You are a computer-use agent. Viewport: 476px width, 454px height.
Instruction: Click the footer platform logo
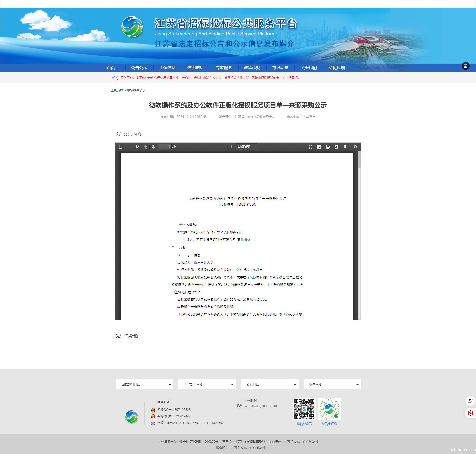(131, 417)
